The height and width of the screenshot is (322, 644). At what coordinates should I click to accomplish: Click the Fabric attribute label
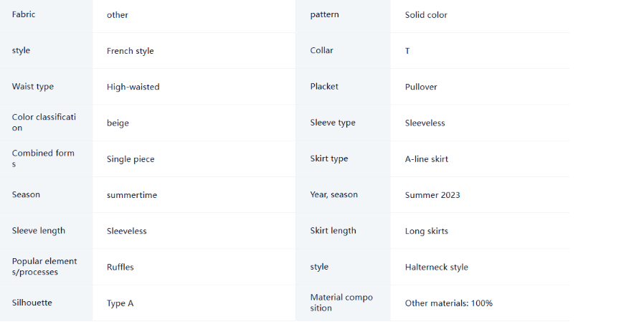click(24, 14)
